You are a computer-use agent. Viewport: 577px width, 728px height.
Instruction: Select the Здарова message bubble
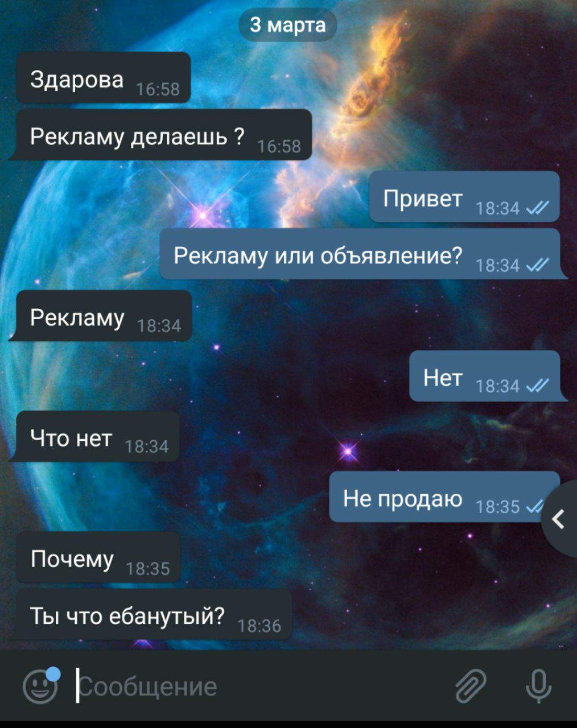(103, 78)
